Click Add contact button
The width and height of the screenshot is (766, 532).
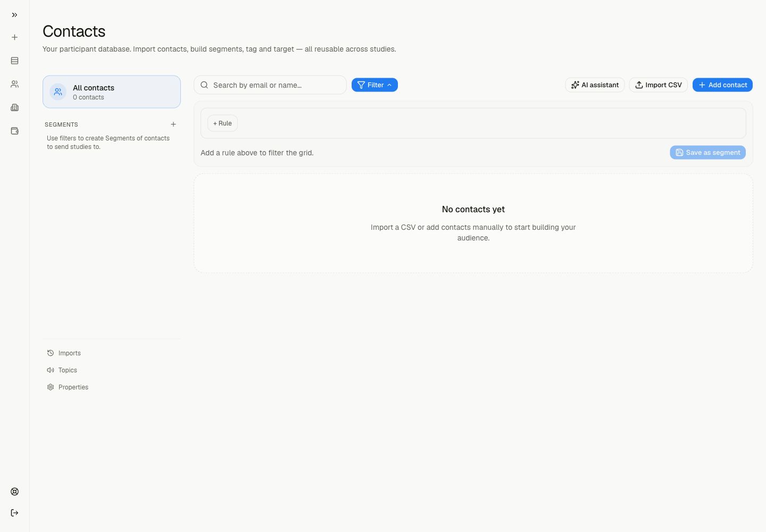(722, 85)
